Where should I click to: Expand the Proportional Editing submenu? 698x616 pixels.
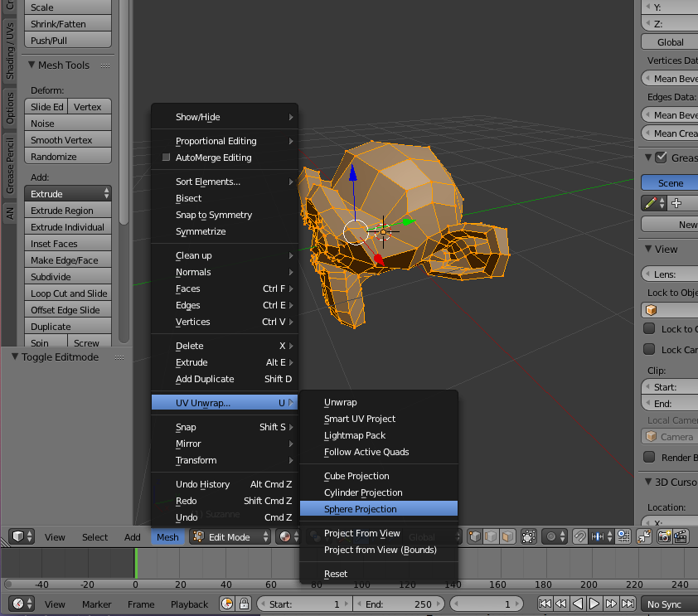(225, 141)
